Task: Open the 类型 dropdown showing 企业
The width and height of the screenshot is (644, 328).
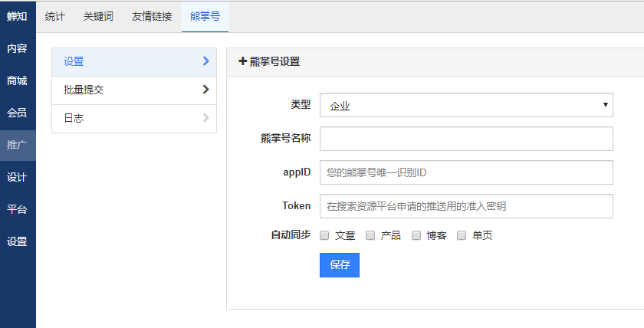Action: 466,106
